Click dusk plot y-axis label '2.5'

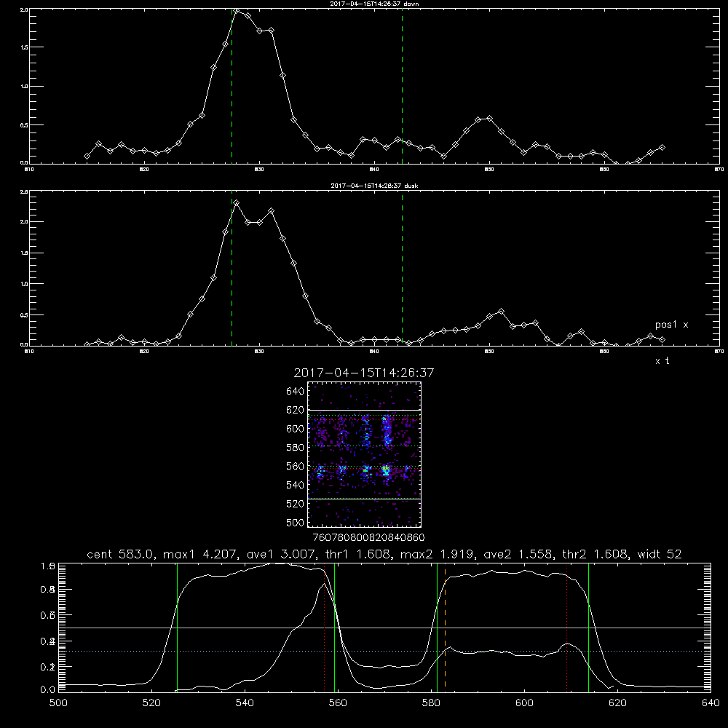pyautogui.click(x=25, y=191)
